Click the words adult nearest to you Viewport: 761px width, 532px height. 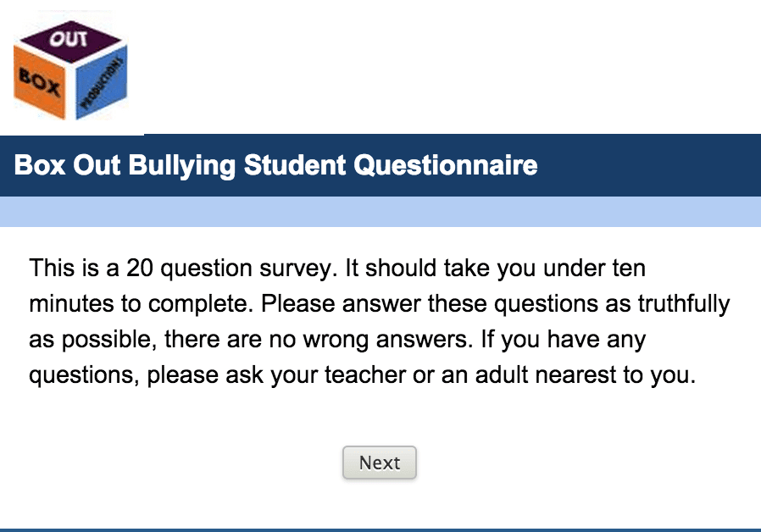point(586,375)
